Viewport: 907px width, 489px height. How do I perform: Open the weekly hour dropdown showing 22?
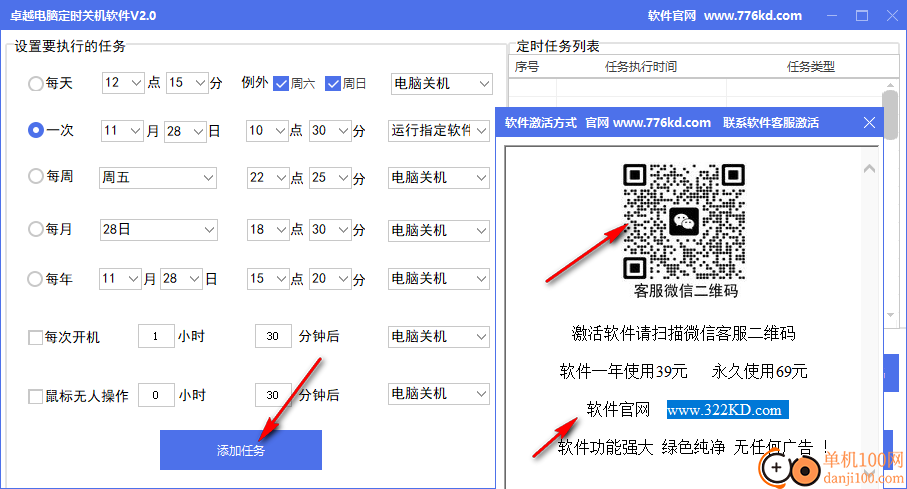(x=268, y=178)
